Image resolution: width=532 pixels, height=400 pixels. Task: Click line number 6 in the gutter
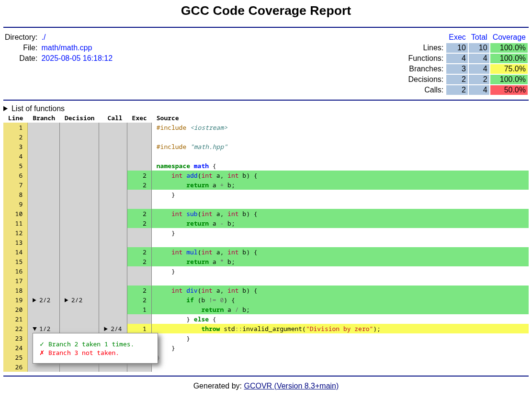pyautogui.click(x=20, y=176)
